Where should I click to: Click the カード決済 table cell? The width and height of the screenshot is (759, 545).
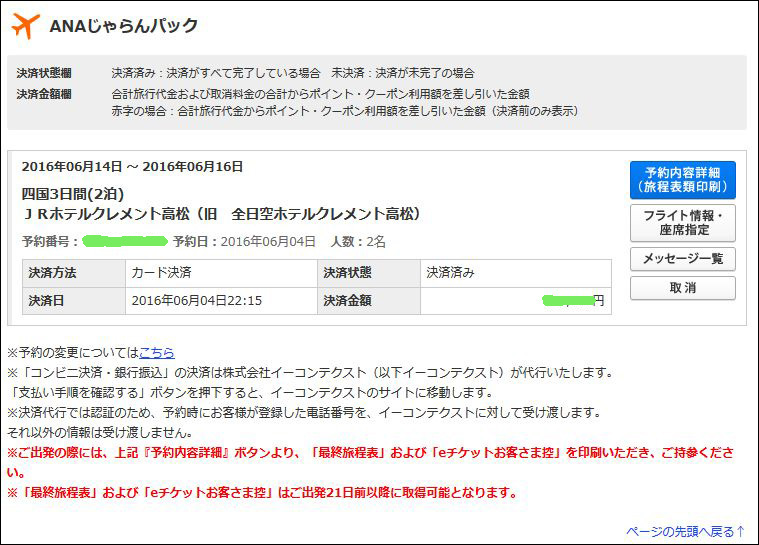(221, 273)
